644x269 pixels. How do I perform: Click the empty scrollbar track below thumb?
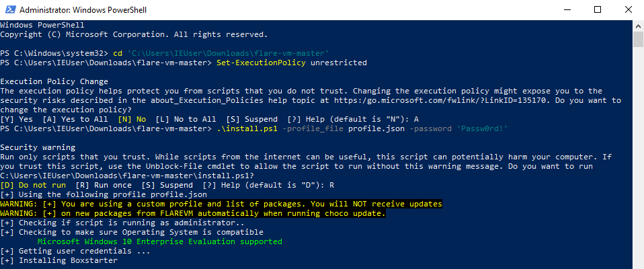coord(638,168)
